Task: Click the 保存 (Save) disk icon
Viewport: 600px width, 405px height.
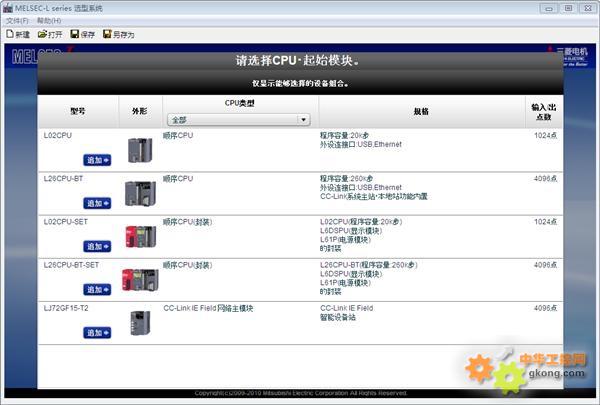Action: [75, 34]
